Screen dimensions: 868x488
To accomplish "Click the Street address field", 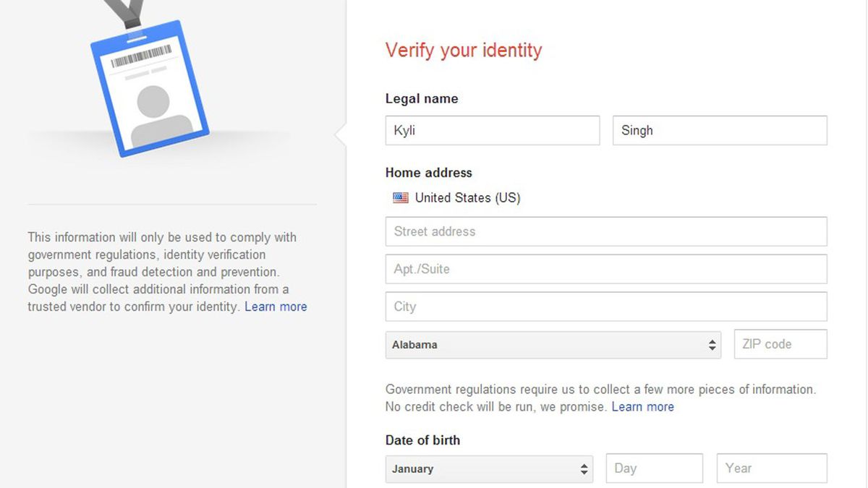I will click(x=606, y=231).
